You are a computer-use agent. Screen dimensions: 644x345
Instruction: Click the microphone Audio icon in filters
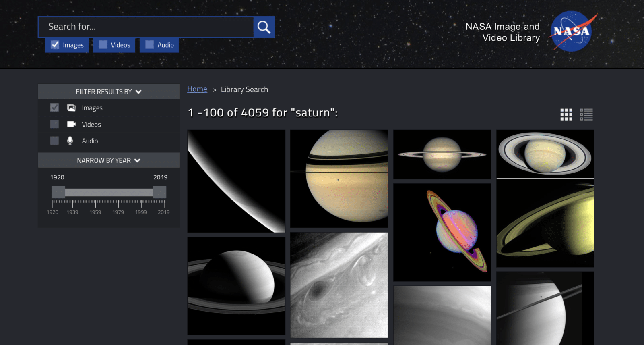tap(70, 141)
